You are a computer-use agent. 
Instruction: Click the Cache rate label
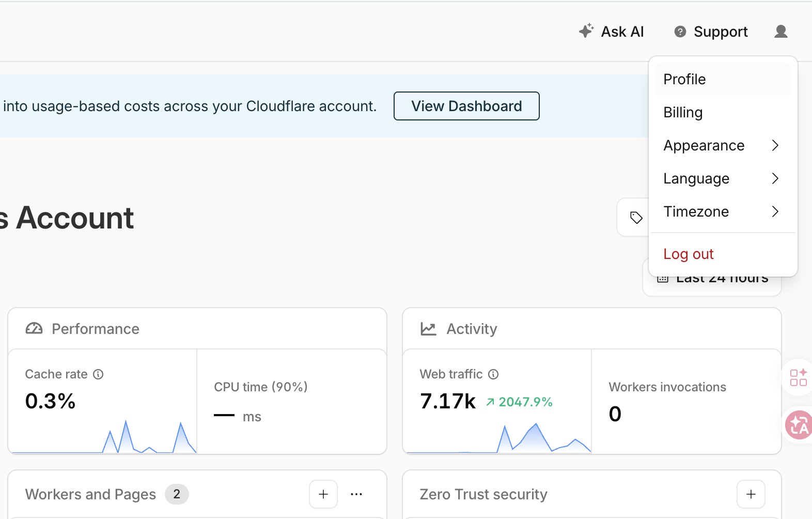56,374
